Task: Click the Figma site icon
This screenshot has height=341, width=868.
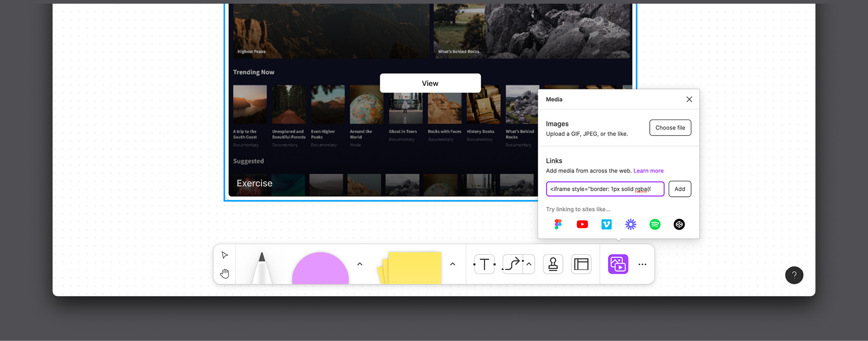Action: 558,225
